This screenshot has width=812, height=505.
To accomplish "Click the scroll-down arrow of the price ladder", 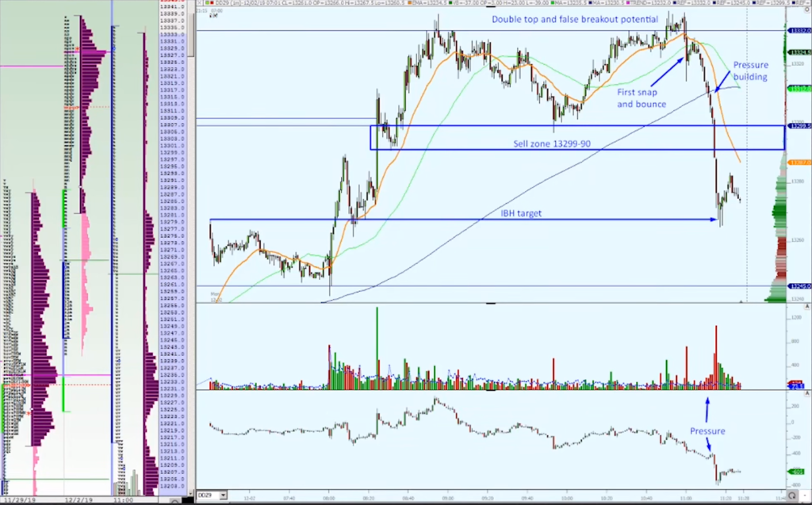I will click(191, 494).
